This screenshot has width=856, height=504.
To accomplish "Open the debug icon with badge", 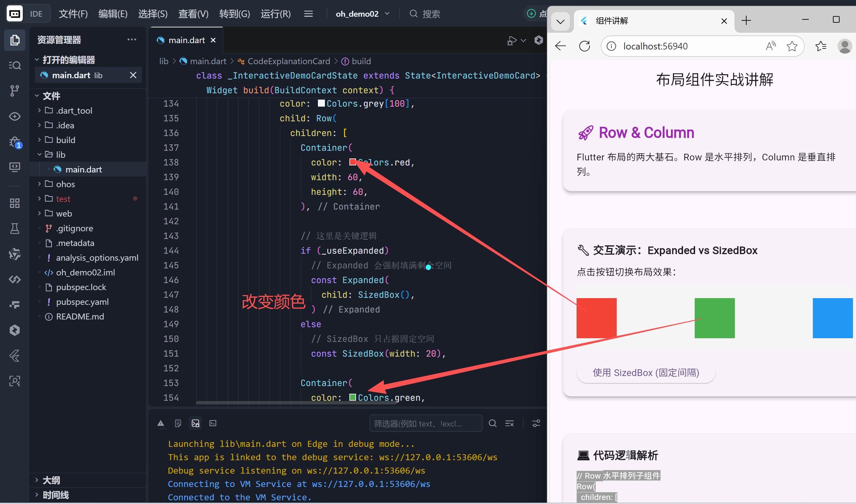I will [15, 142].
